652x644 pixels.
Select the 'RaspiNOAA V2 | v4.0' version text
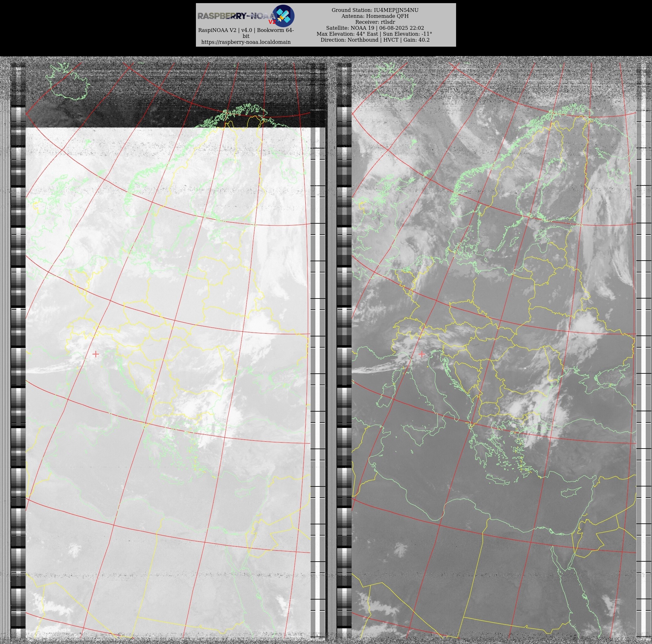click(246, 33)
